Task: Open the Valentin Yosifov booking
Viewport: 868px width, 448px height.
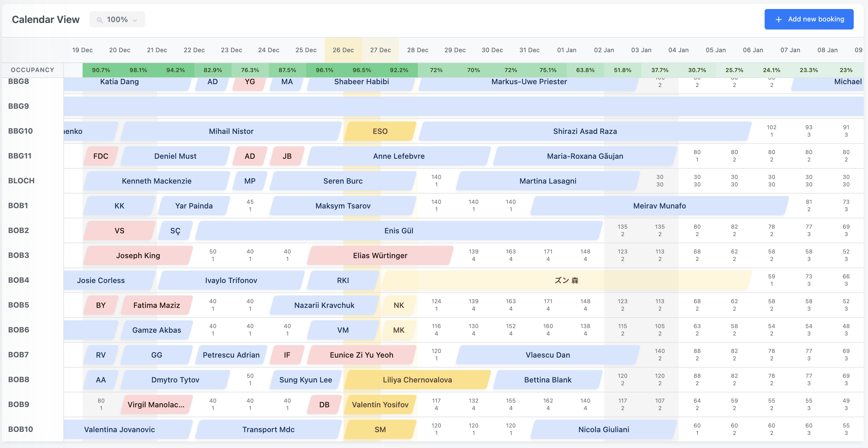Action: pyautogui.click(x=380, y=405)
